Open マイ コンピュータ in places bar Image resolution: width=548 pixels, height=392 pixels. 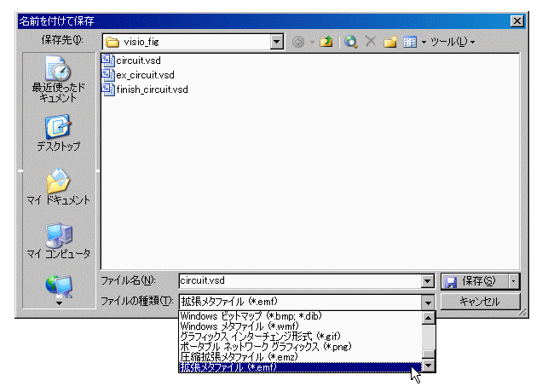point(60,241)
